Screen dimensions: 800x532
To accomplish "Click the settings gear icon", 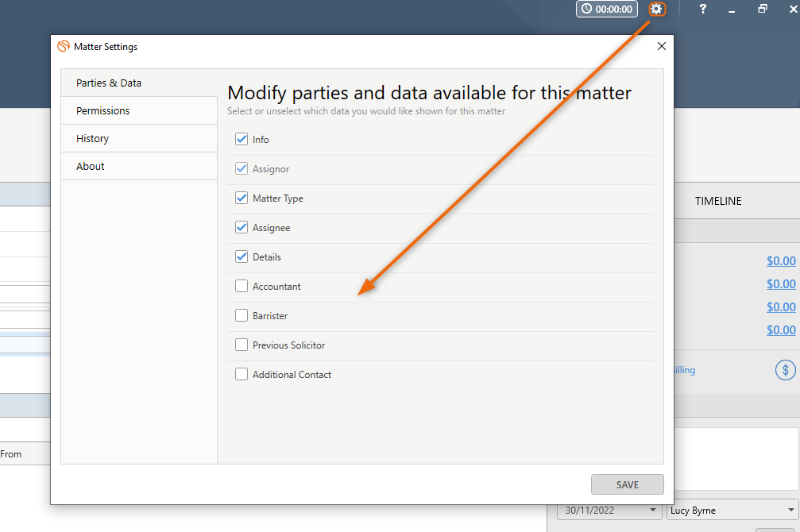I will pos(656,10).
